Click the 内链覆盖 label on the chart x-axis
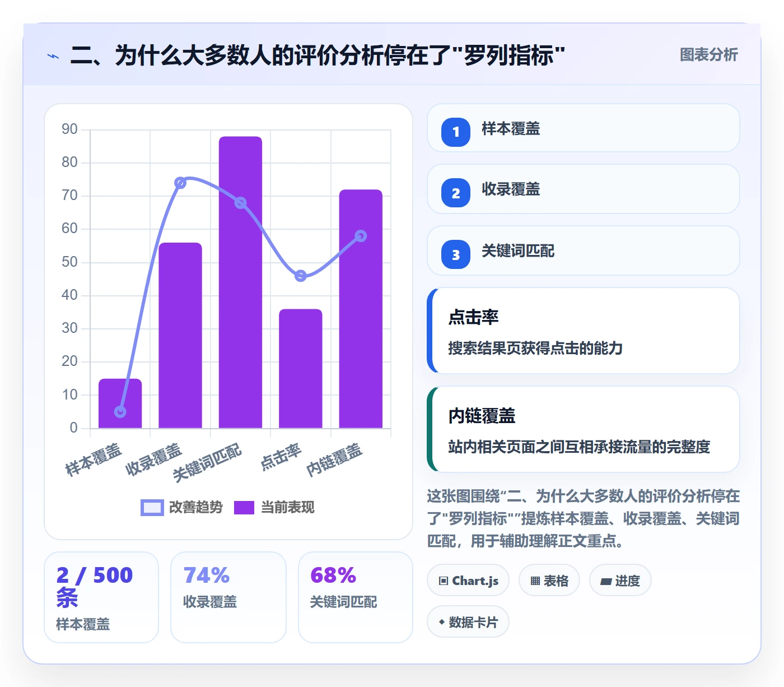This screenshot has height=687, width=784. coord(334,460)
